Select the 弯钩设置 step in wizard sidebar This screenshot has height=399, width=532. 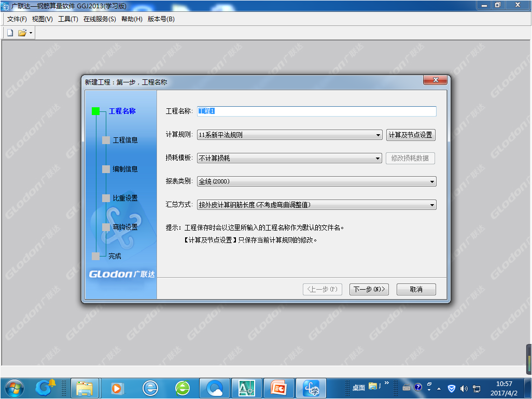click(125, 227)
